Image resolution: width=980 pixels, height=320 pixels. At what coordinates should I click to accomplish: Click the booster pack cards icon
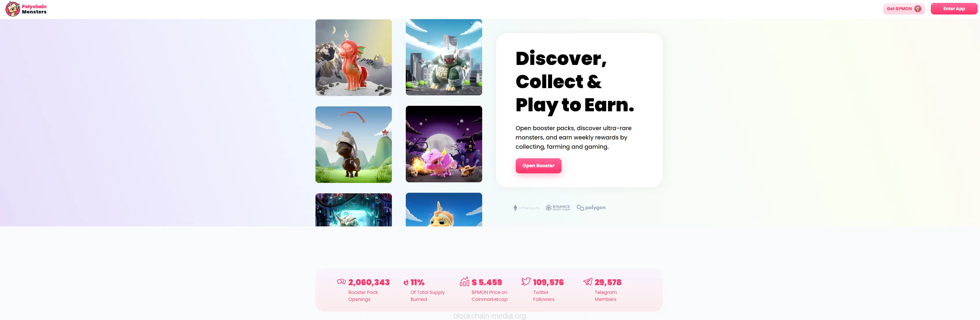(341, 281)
